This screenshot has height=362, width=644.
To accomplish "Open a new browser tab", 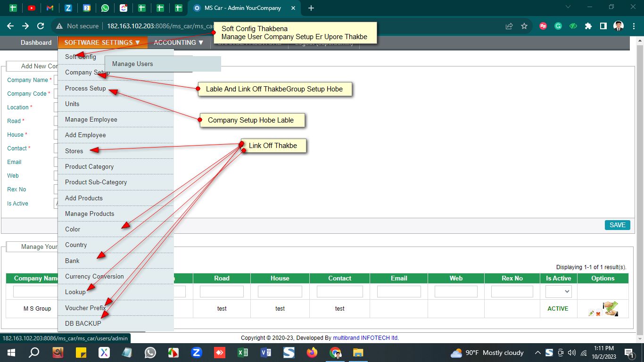I will click(311, 8).
